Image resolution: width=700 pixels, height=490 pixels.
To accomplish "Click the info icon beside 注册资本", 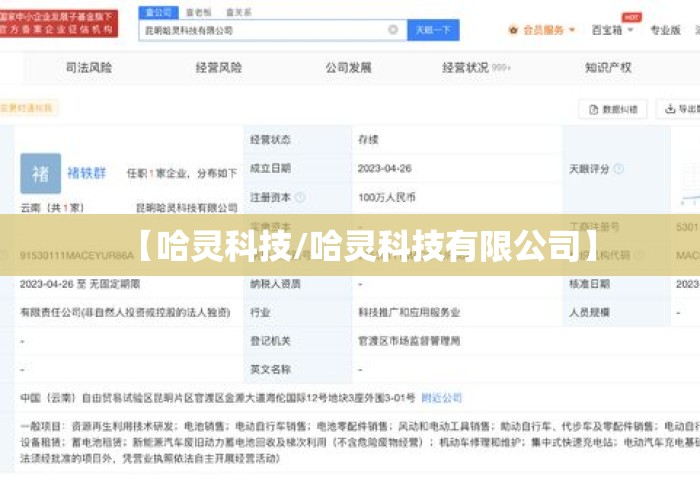I will point(300,197).
